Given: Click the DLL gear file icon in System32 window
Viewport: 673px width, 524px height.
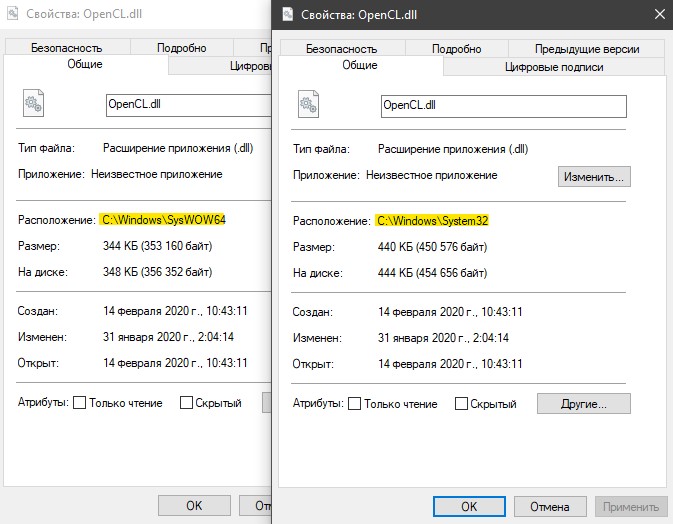Looking at the screenshot, I should pyautogui.click(x=308, y=104).
